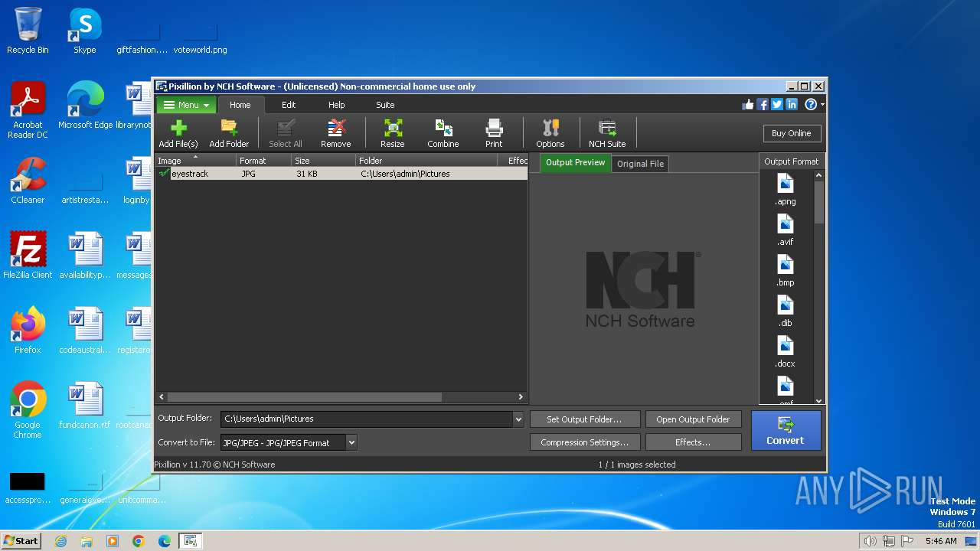Open the help question mark icon
The image size is (980, 551).
click(810, 105)
